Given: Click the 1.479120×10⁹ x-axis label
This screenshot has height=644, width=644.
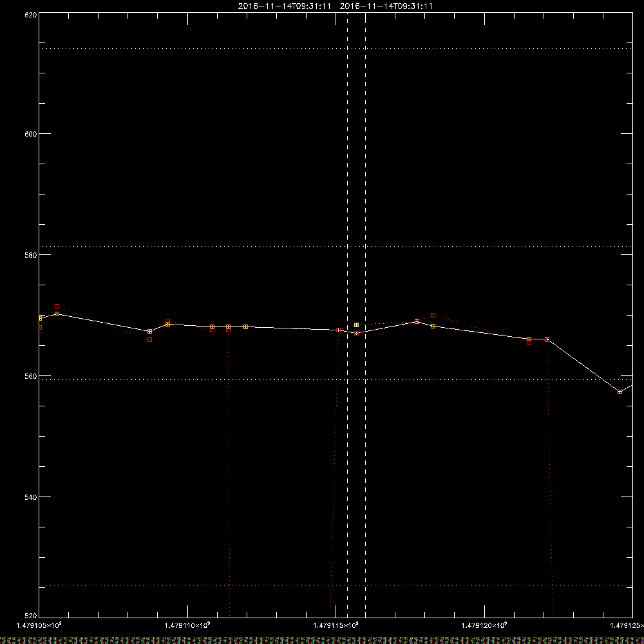Looking at the screenshot, I should point(485,625).
